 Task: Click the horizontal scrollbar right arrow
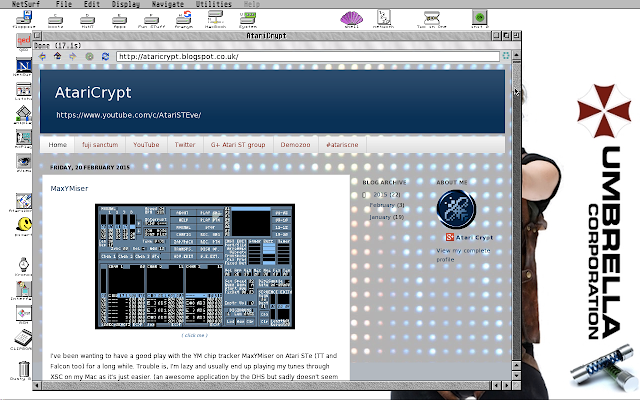[x=507, y=385]
